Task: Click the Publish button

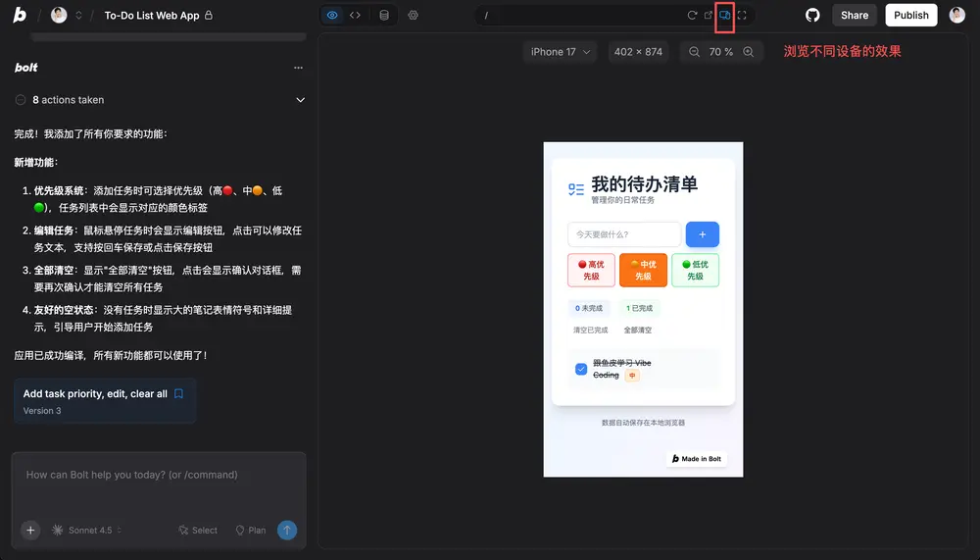Action: 911,15
